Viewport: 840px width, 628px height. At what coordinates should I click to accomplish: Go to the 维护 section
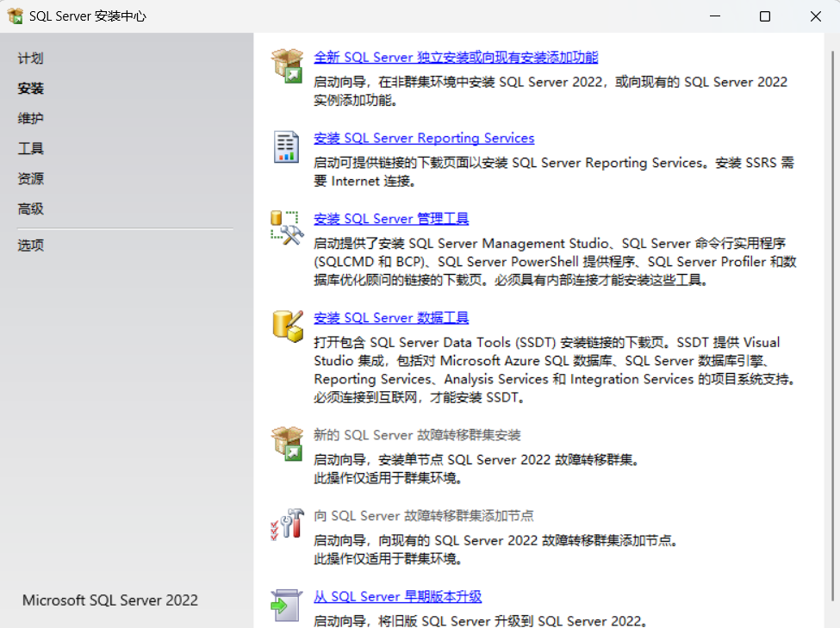[30, 118]
